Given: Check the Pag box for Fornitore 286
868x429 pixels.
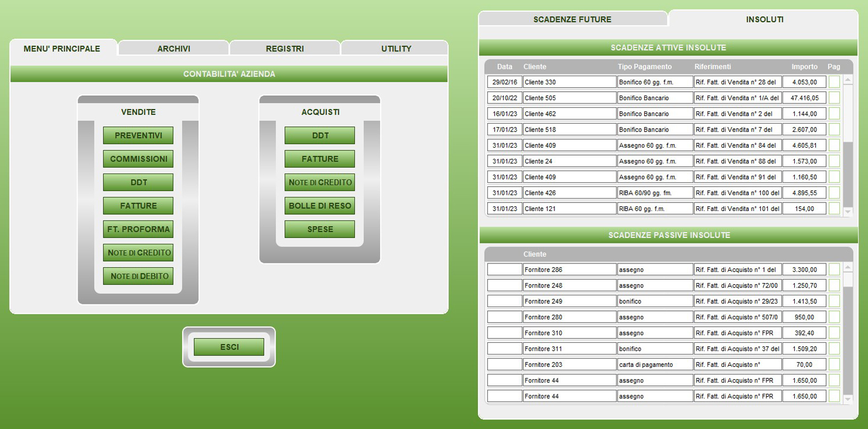Looking at the screenshot, I should (834, 270).
